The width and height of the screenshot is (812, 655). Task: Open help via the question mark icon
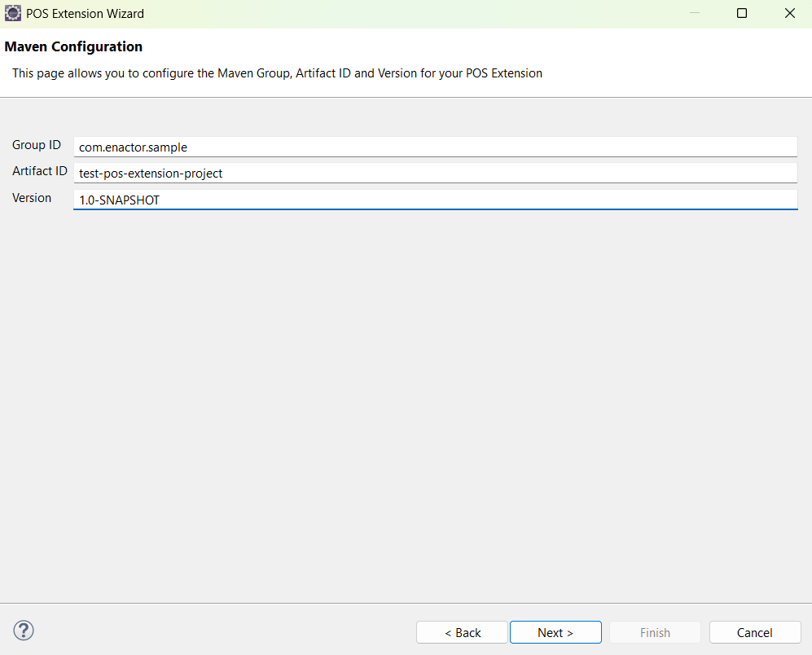[x=23, y=630]
